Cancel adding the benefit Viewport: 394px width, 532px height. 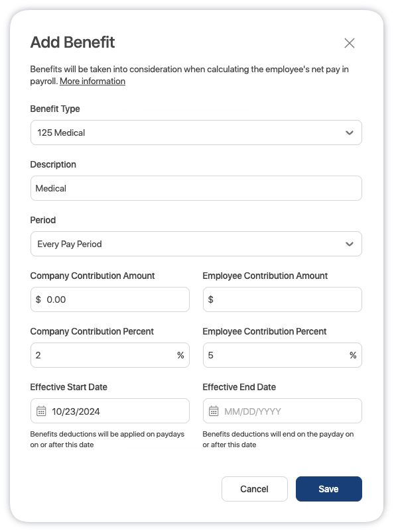point(255,489)
